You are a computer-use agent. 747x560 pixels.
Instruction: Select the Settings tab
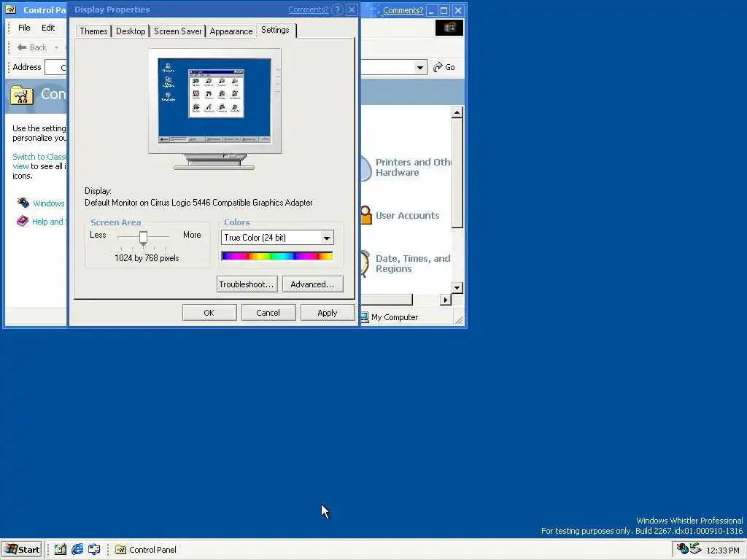tap(275, 30)
